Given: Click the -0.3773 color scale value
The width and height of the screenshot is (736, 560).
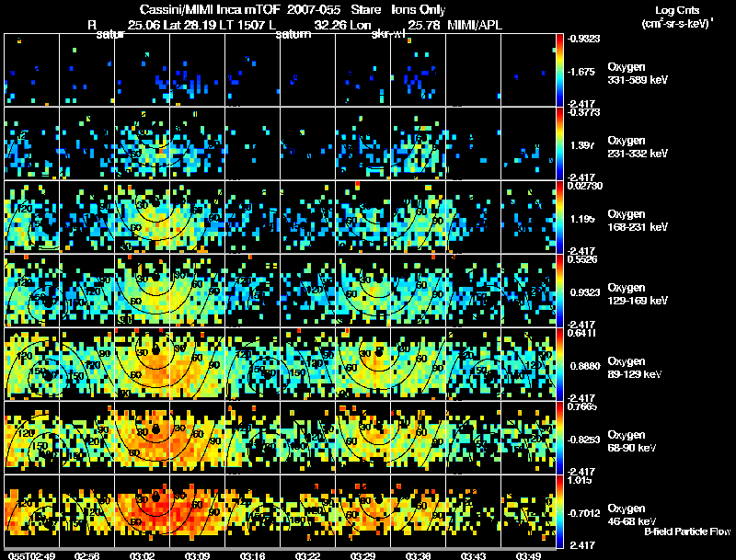Looking at the screenshot, I should click(x=583, y=112).
